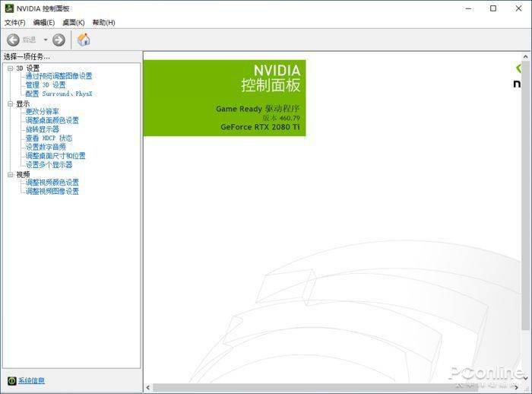Open the 系统信息 link
Viewport: 532px width, 394px height.
(x=31, y=381)
